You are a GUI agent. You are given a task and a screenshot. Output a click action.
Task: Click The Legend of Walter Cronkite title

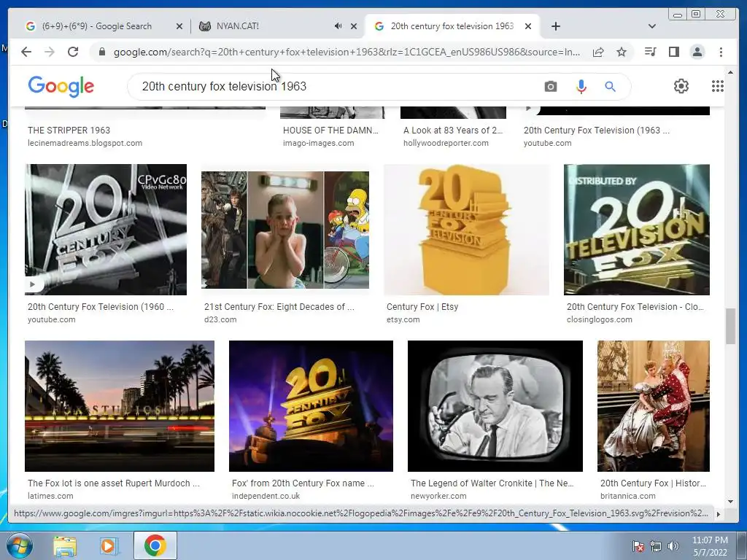492,483
